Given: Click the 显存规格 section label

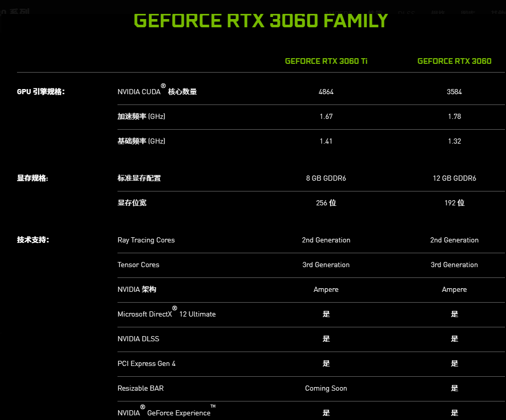Looking at the screenshot, I should tap(31, 178).
